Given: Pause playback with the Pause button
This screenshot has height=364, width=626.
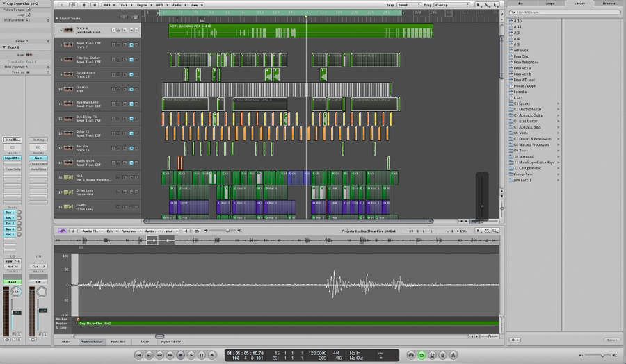Looking at the screenshot, I should point(201,355).
